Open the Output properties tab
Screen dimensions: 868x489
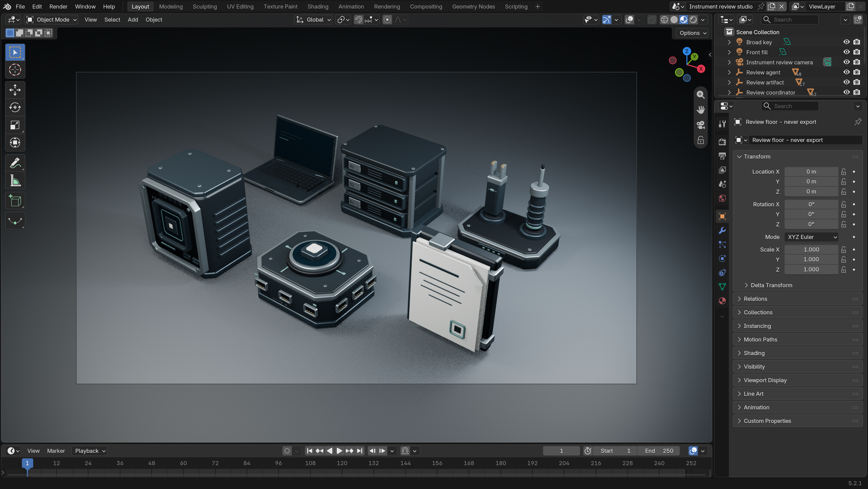[722, 156]
